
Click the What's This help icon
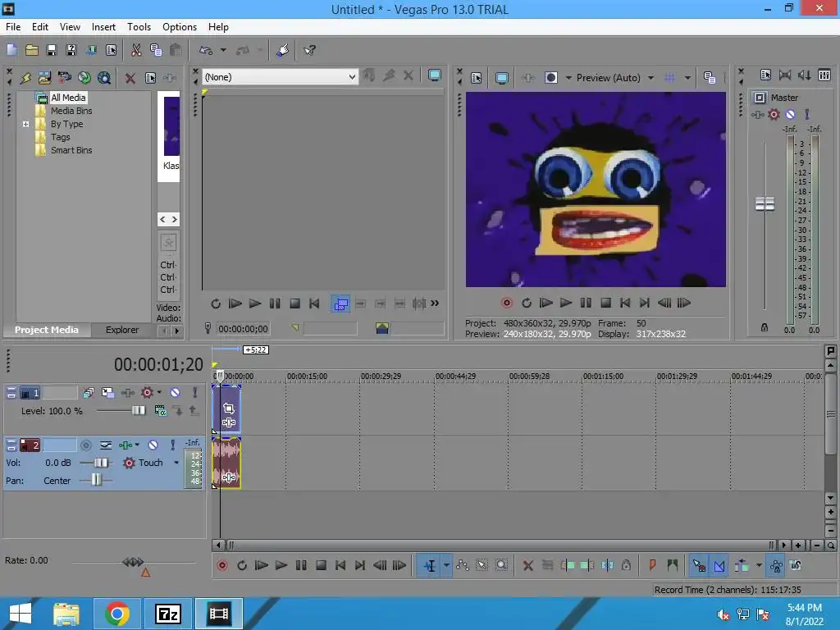309,50
